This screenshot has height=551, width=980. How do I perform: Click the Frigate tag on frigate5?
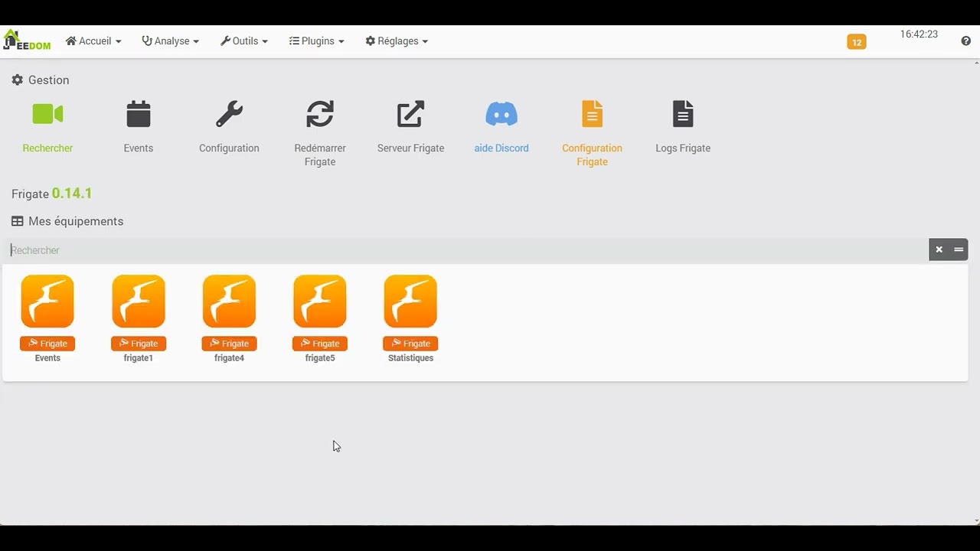(320, 344)
